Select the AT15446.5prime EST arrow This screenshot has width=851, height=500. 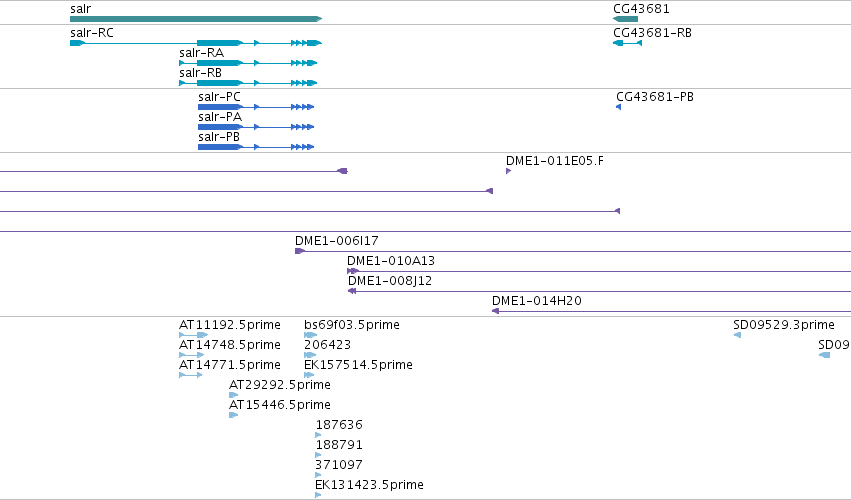[233, 415]
